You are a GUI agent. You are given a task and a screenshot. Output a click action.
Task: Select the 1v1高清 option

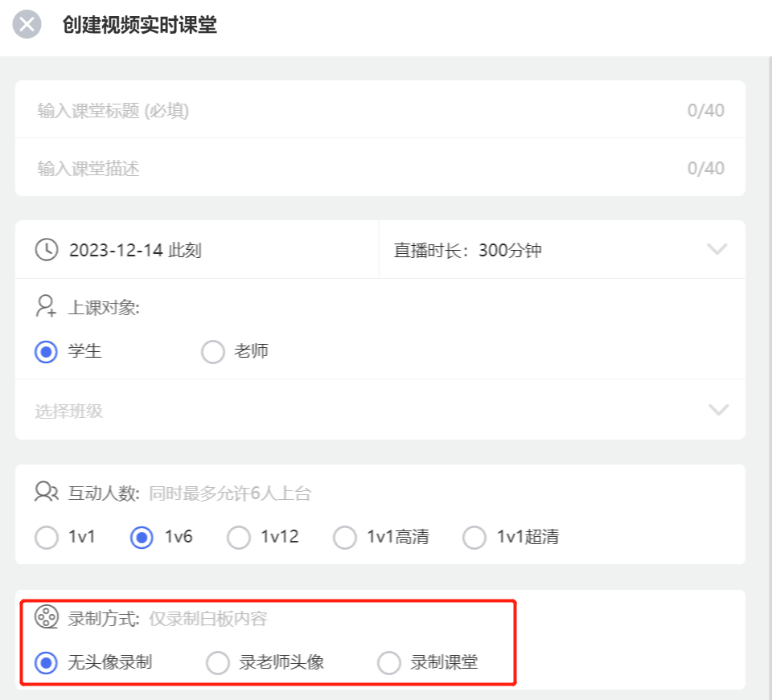click(x=345, y=537)
